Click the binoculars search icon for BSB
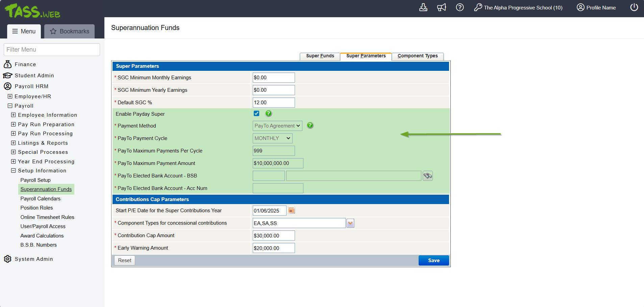The width and height of the screenshot is (644, 307). pos(428,176)
